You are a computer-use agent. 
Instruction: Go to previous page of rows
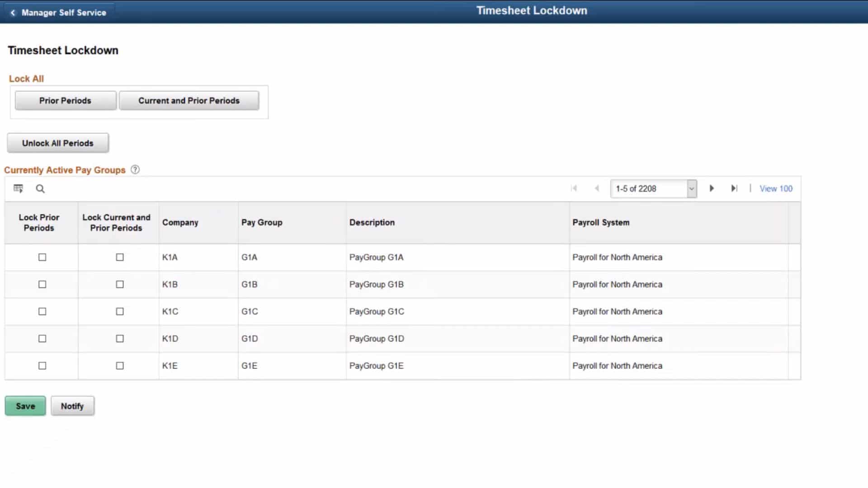(x=597, y=188)
